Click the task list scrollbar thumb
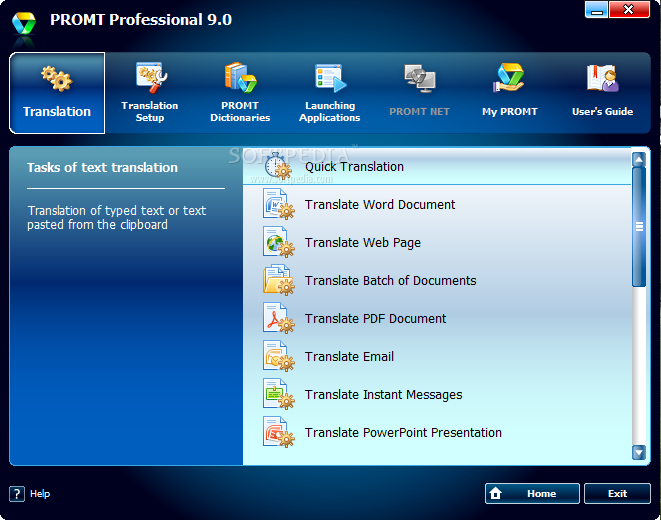Viewport: 661px width, 520px height. pos(639,227)
